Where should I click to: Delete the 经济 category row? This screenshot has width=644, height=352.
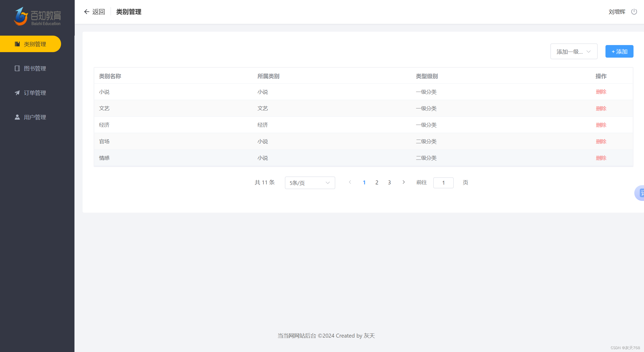pos(601,125)
